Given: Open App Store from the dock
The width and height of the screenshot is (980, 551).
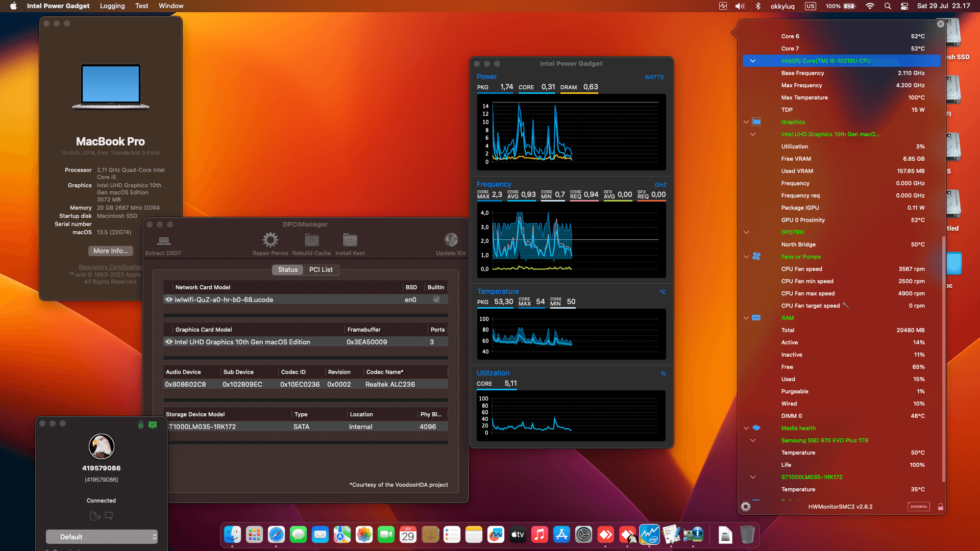Looking at the screenshot, I should (x=561, y=535).
